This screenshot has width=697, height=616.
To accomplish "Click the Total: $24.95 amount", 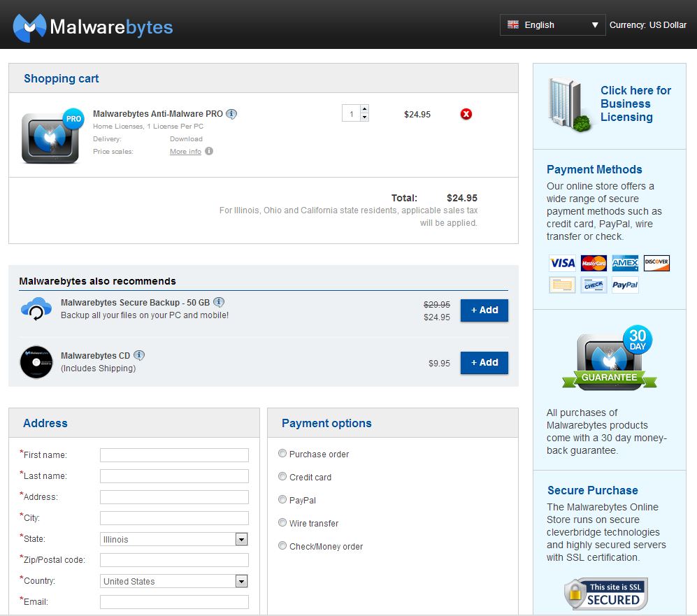I will [462, 198].
